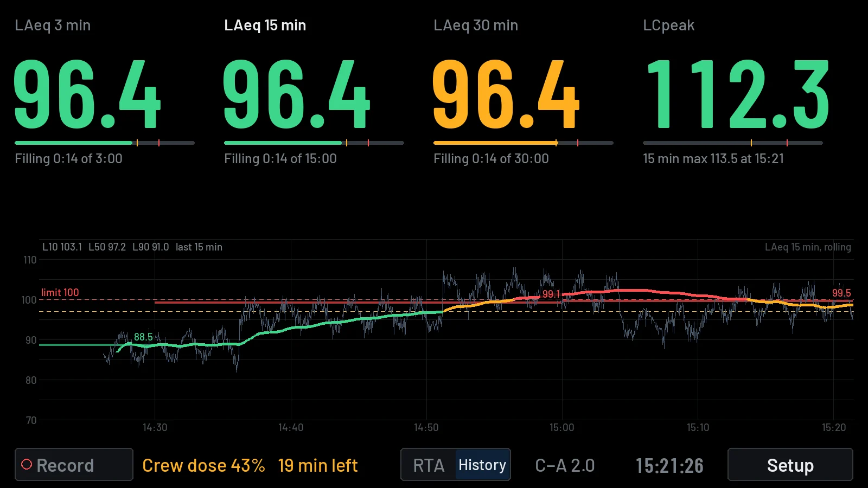Click the 15:00 time axis label
The height and width of the screenshot is (488, 868).
coord(562,428)
